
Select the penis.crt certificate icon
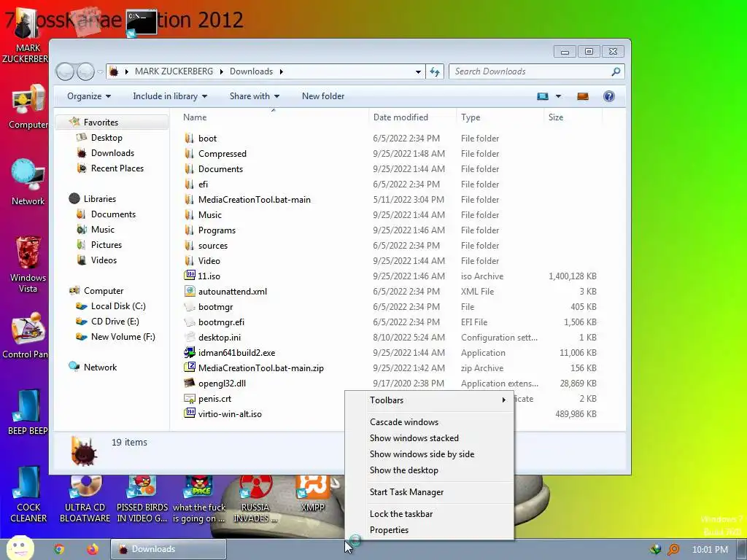click(x=190, y=399)
